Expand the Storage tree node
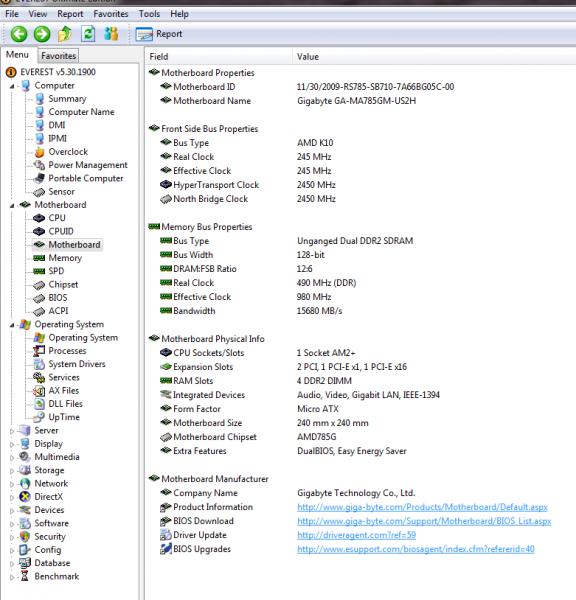This screenshot has height=600, width=576. (12, 471)
